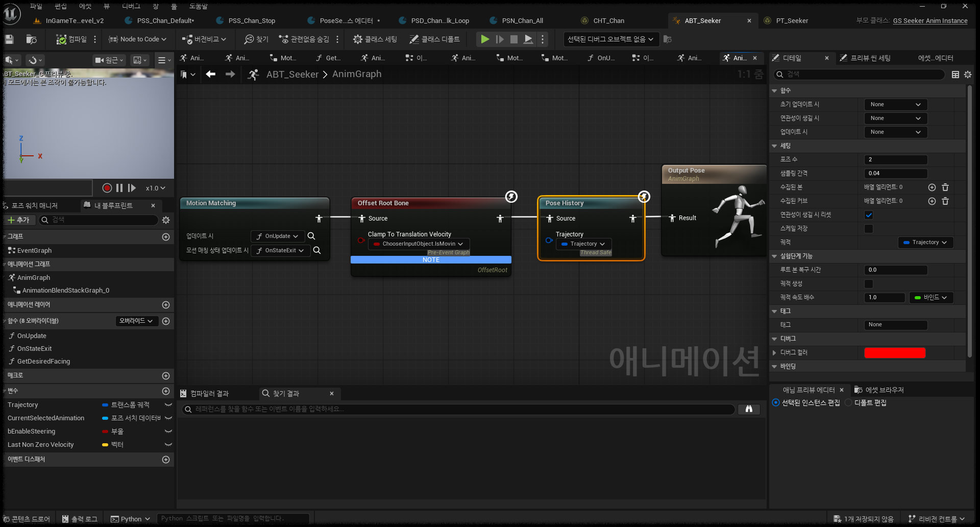Edit the 포즈 수 value field

point(896,160)
